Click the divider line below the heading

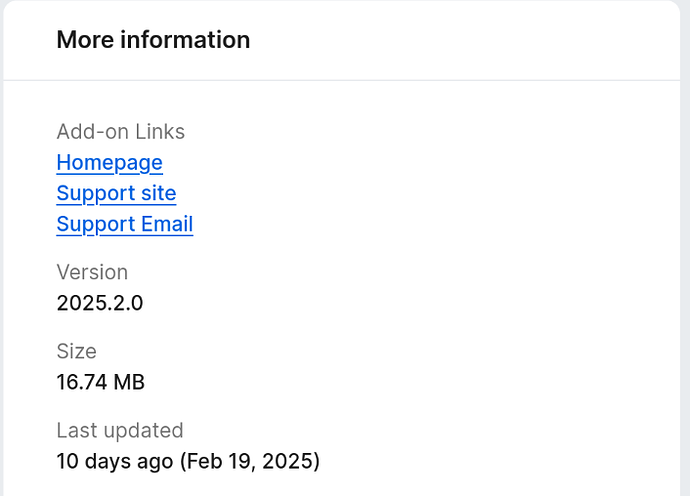(345, 80)
